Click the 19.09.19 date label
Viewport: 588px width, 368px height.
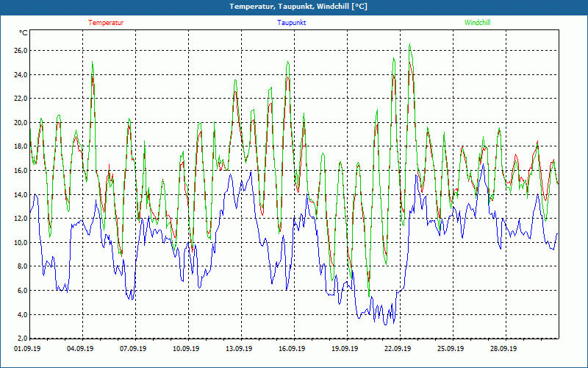345,348
